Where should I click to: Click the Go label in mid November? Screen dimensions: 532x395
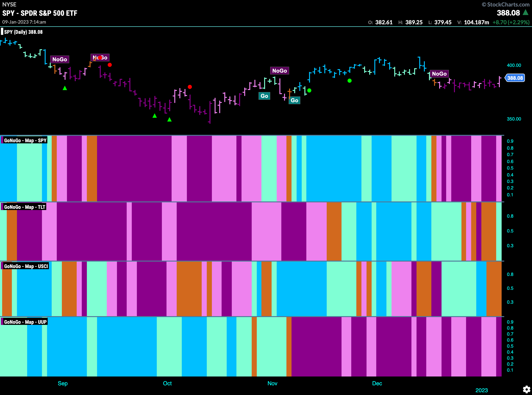[x=294, y=100]
